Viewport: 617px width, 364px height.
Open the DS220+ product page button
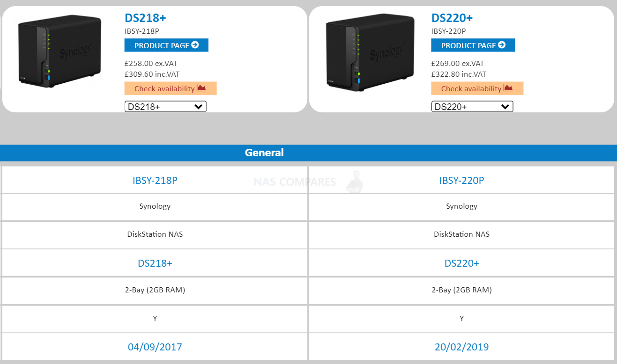click(473, 45)
